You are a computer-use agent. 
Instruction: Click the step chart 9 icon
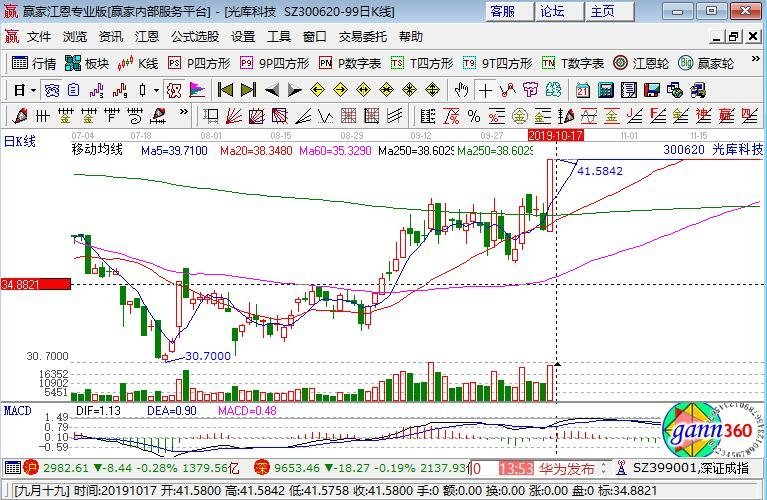click(x=120, y=91)
